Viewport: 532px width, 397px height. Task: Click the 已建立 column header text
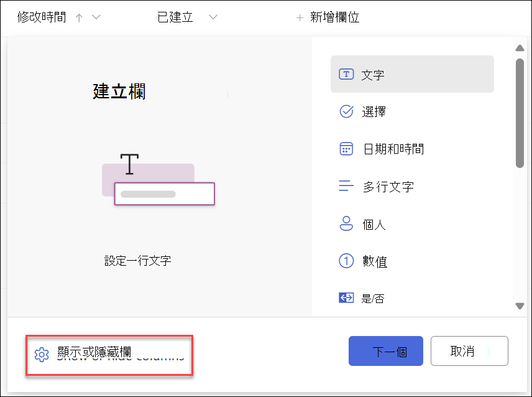pos(175,17)
